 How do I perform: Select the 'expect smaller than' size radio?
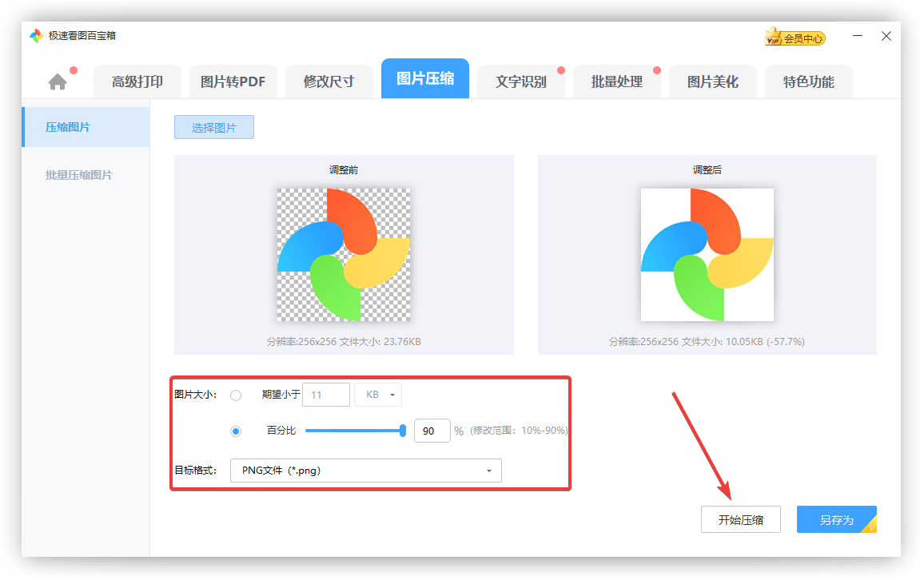click(x=236, y=395)
